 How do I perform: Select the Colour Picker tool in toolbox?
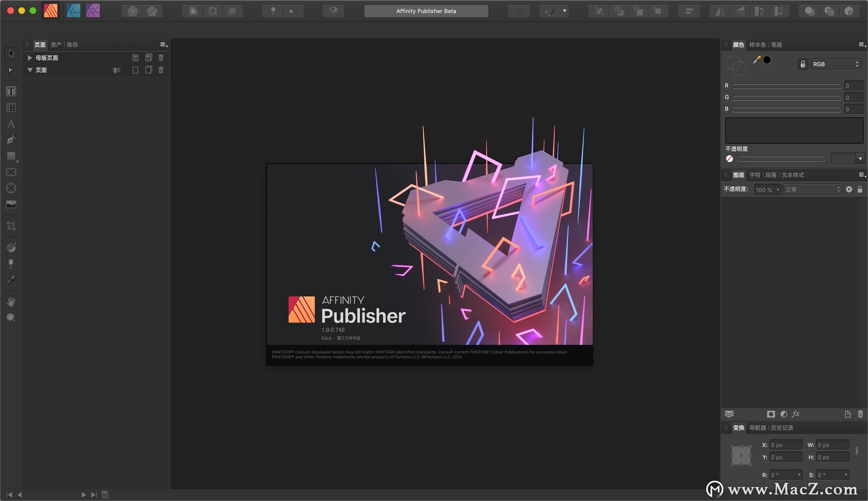[x=11, y=280]
